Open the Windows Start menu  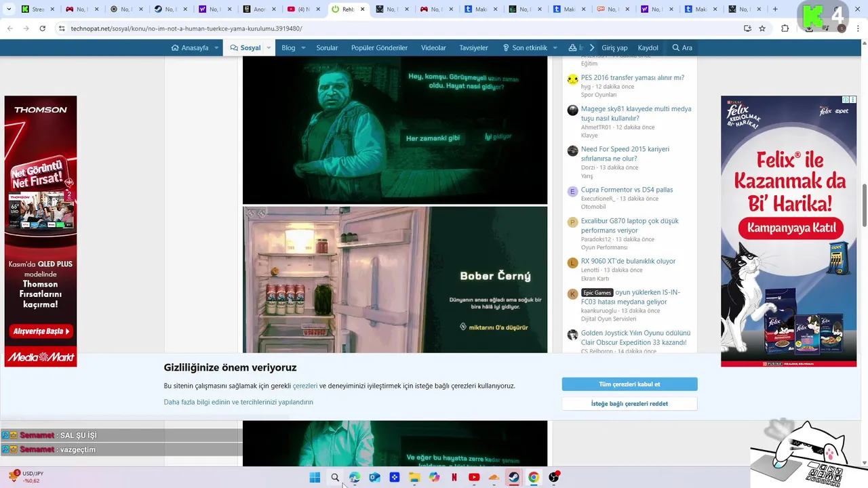pyautogui.click(x=315, y=477)
